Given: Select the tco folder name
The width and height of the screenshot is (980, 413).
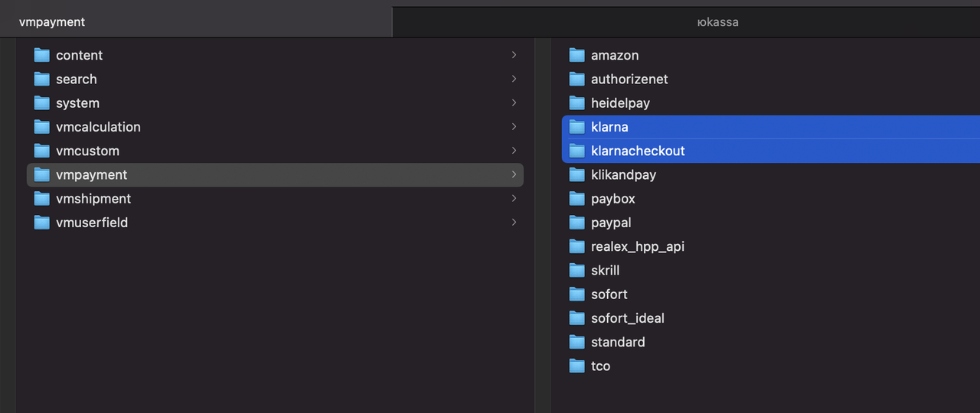Looking at the screenshot, I should pyautogui.click(x=600, y=366).
